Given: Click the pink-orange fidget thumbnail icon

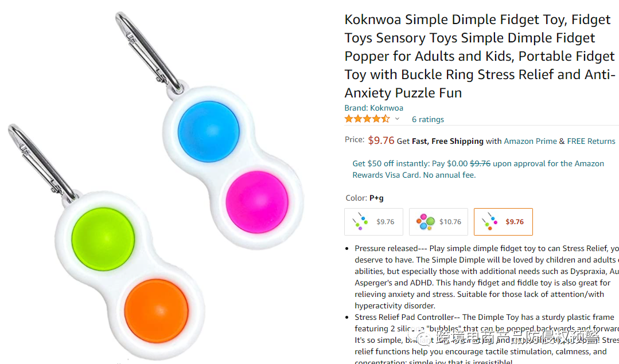Looking at the screenshot, I should tap(489, 221).
